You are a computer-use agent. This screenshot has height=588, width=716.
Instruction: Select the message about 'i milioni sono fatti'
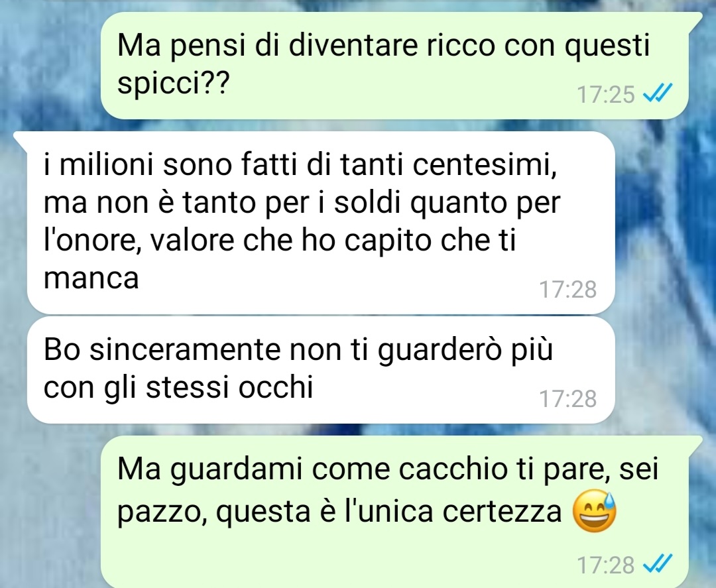[x=321, y=222]
